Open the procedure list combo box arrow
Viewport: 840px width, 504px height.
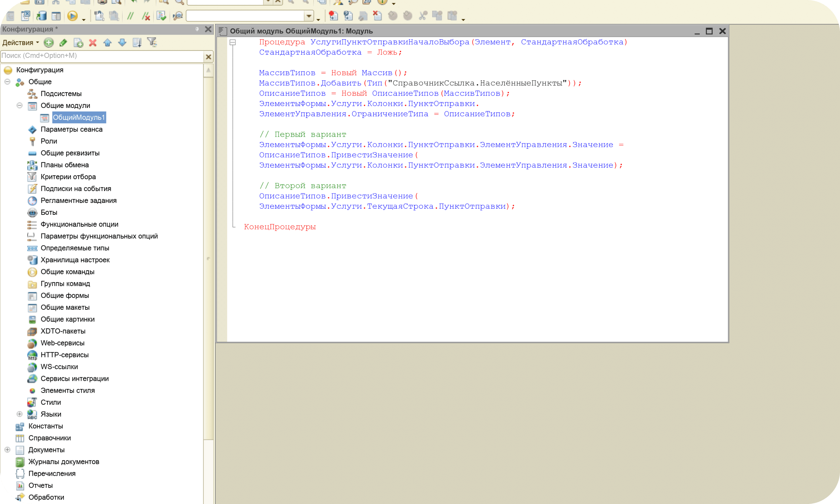[309, 16]
